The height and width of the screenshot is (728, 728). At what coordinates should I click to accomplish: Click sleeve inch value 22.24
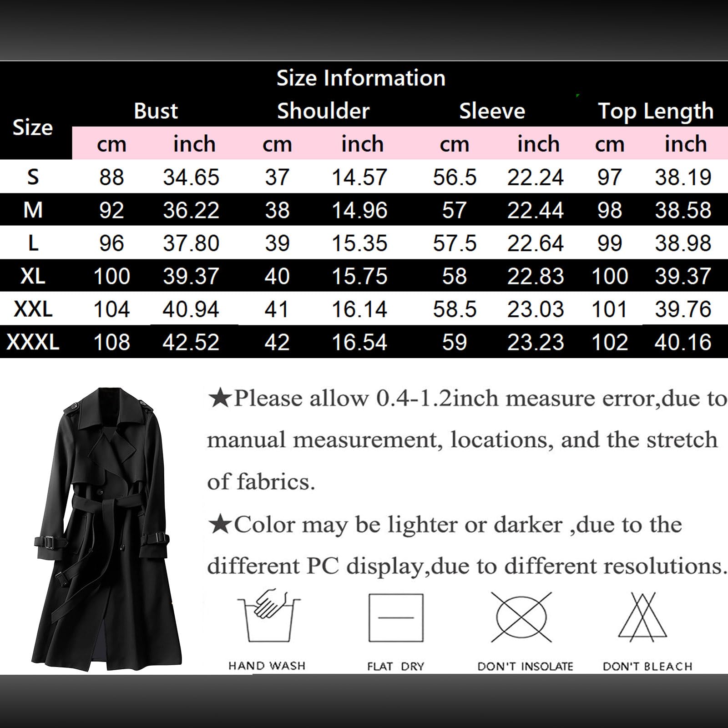coord(536,177)
